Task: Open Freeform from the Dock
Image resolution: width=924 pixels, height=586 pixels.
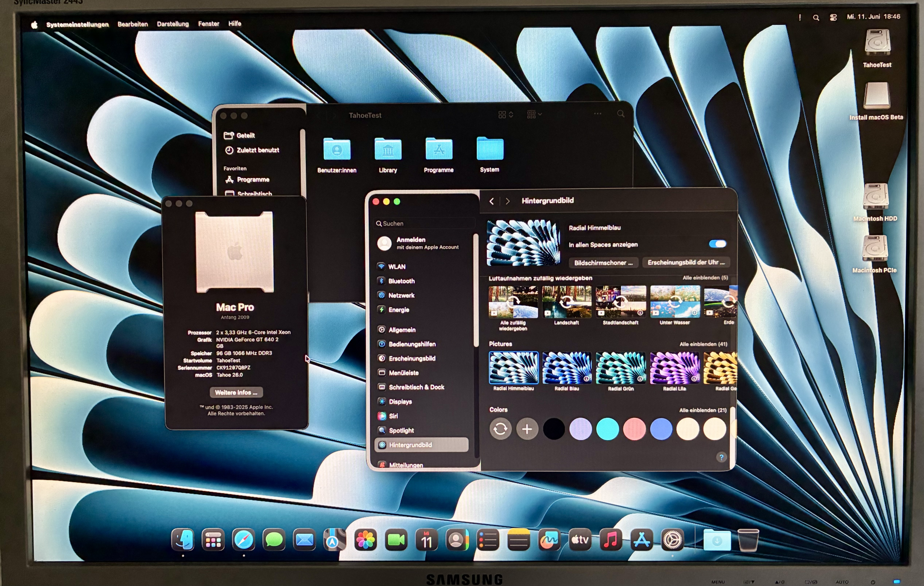Action: pos(549,540)
